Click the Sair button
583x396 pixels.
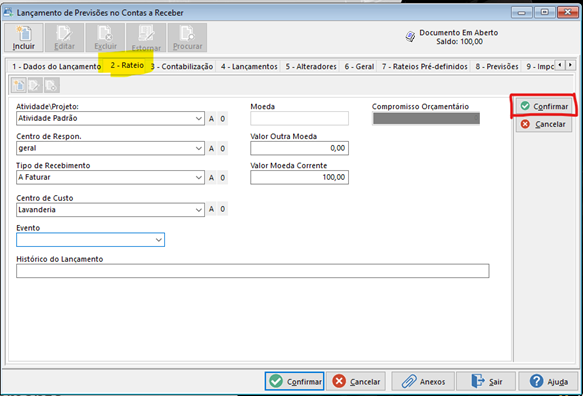pyautogui.click(x=486, y=381)
